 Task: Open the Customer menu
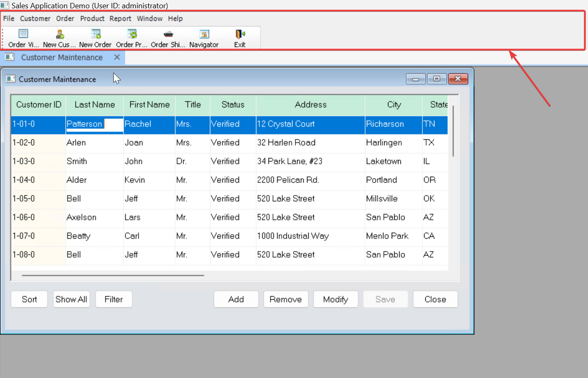click(35, 19)
